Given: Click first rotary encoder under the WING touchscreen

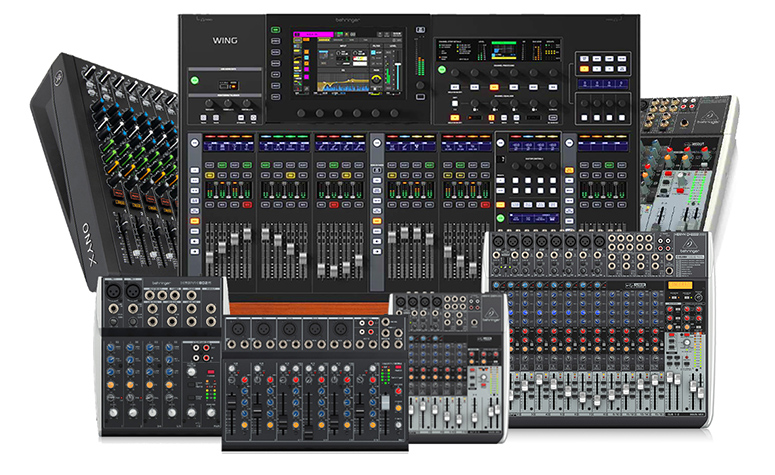Looking at the screenshot, I should point(301,113).
